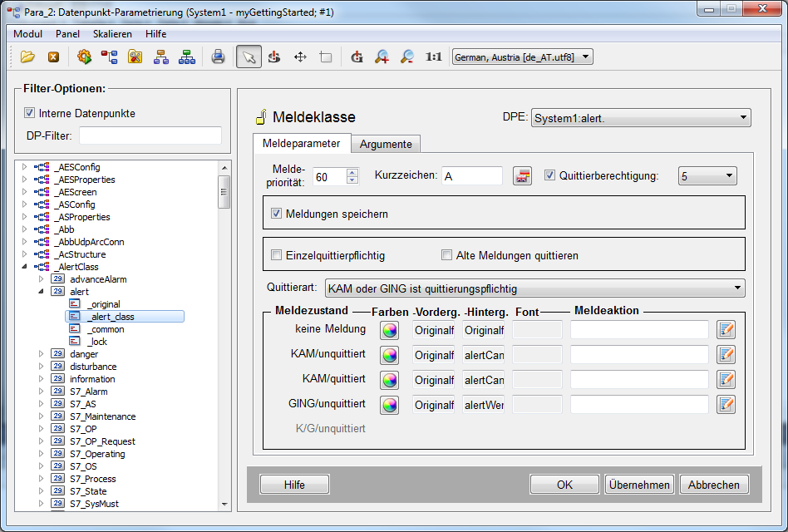Select the arrow pointer tool
This screenshot has width=788, height=532.
click(x=249, y=57)
